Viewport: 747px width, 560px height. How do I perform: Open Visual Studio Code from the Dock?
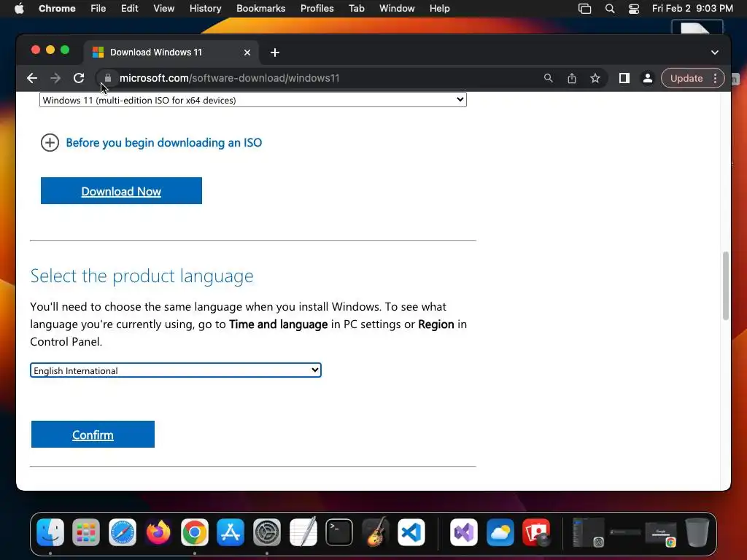coord(411,532)
